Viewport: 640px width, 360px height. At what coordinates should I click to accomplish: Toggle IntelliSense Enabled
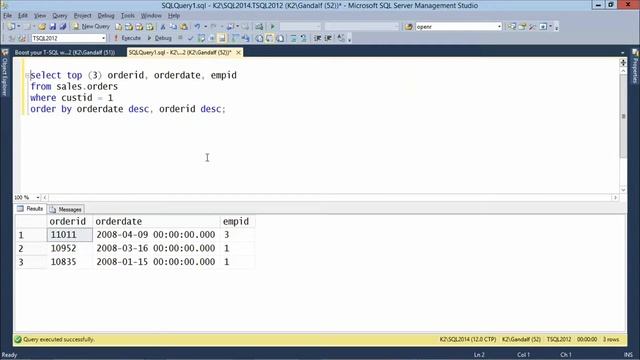(x=222, y=38)
